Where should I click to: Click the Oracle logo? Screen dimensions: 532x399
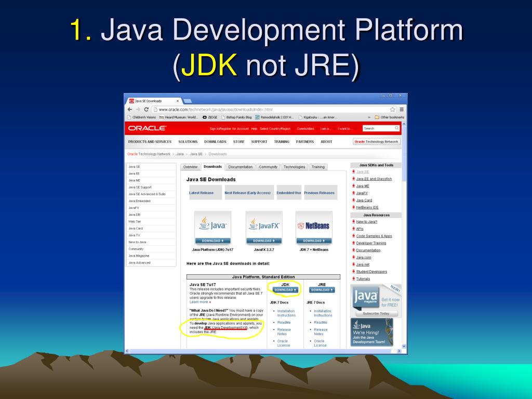[x=147, y=128]
